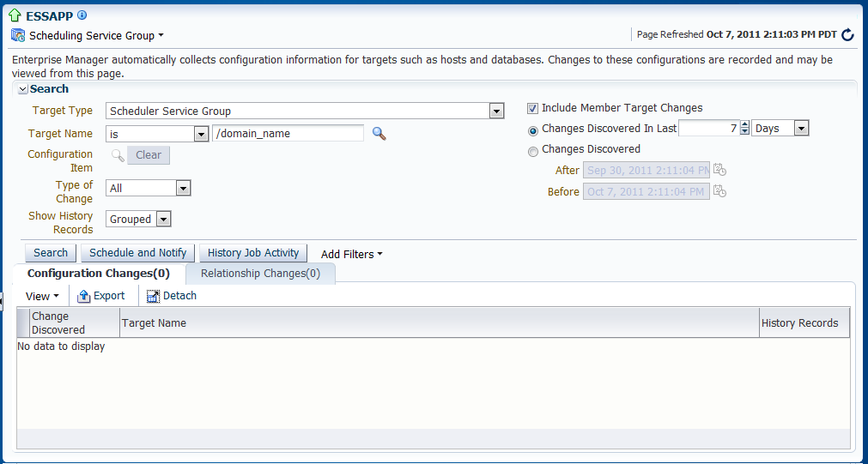
Task: Click the Detach label in toolbar
Action: (x=180, y=296)
